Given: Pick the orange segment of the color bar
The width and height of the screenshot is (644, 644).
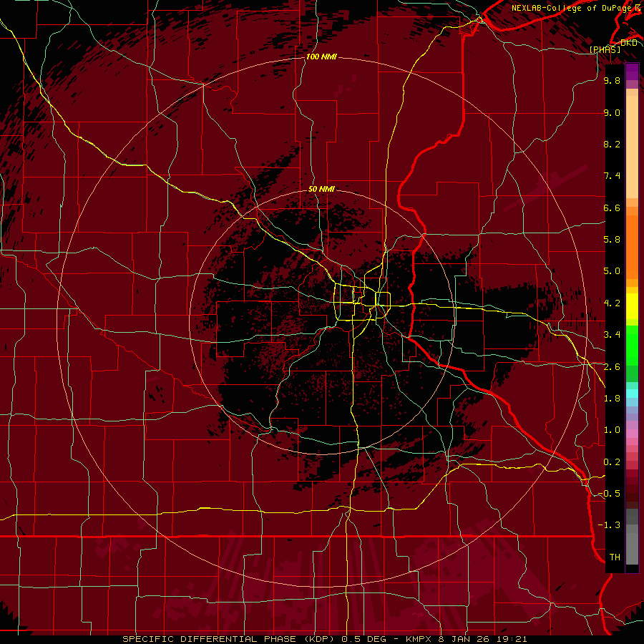Looking at the screenshot, I should [x=632, y=246].
